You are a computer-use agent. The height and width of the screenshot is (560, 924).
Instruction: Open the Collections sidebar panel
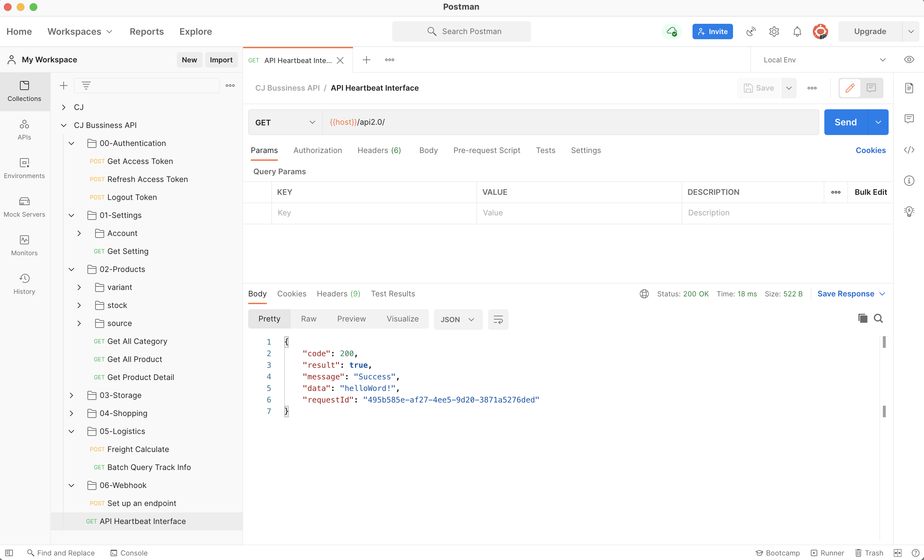(x=24, y=91)
